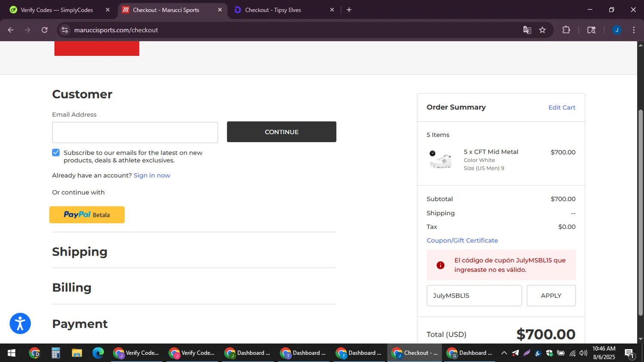Open the volume speaker tray icon
644x362 pixels.
pyautogui.click(x=583, y=353)
